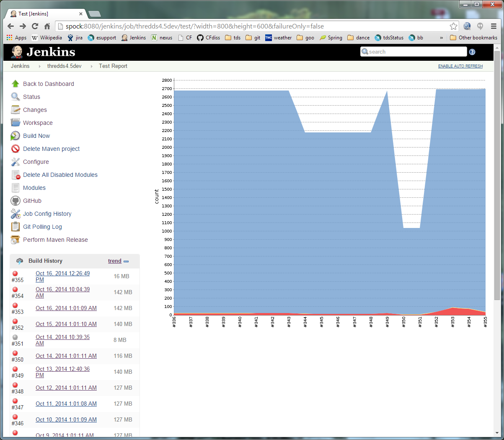Expand the Jenkins breadcrumb arrow
The height and width of the screenshot is (440, 504).
tap(39, 66)
